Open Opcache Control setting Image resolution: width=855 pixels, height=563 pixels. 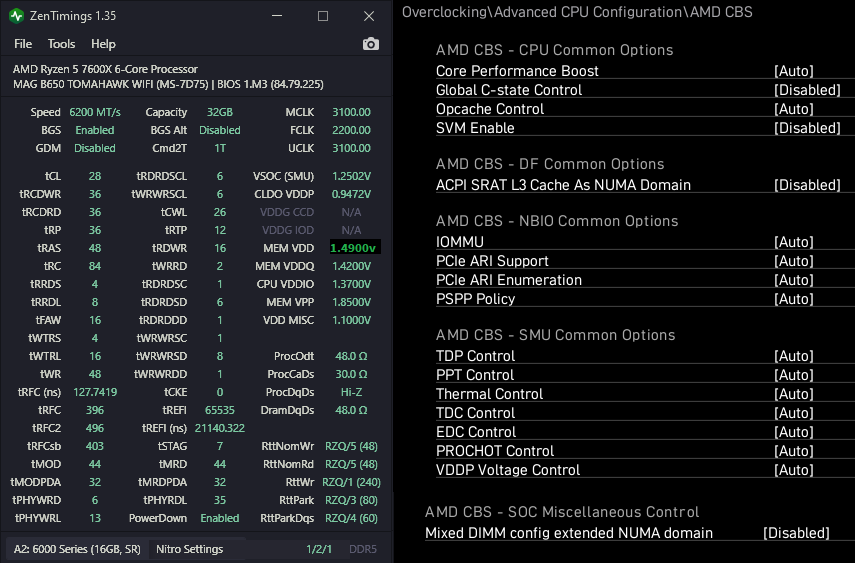(x=638, y=109)
